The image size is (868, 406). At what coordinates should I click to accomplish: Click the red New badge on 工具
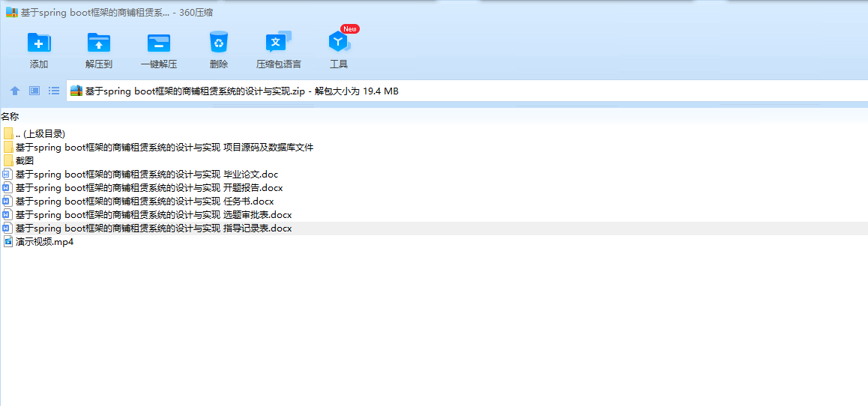pos(350,28)
